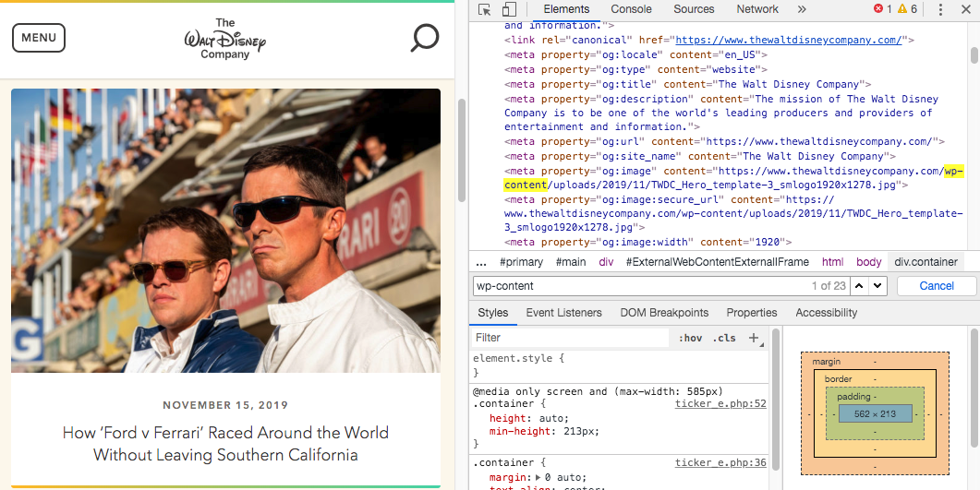Toggle the .cls classes button
This screenshot has width=980, height=490.
[x=724, y=339]
